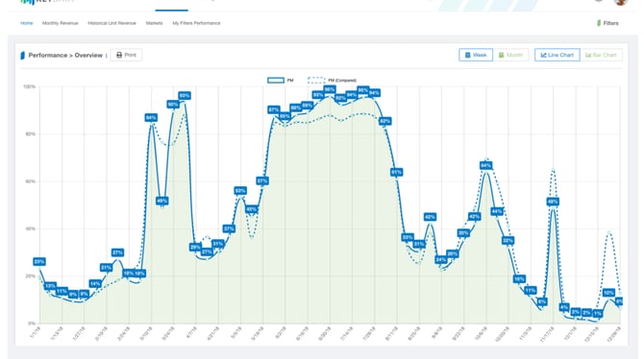
Task: Click the bar graph icon on Bar Chart
Action: click(588, 55)
